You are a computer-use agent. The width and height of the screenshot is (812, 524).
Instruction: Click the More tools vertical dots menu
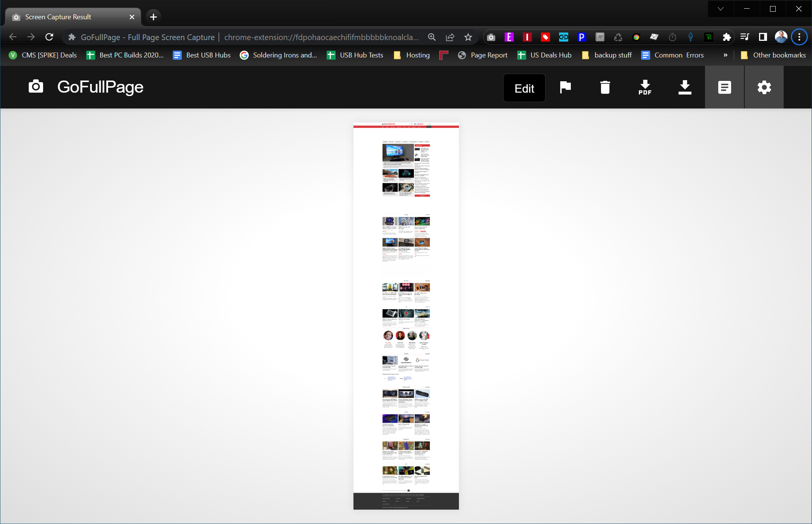click(x=799, y=37)
